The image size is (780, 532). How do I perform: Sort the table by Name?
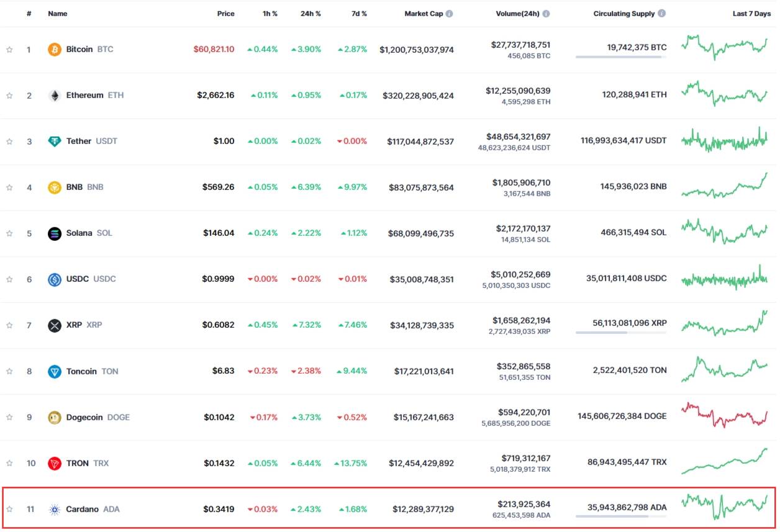[58, 13]
